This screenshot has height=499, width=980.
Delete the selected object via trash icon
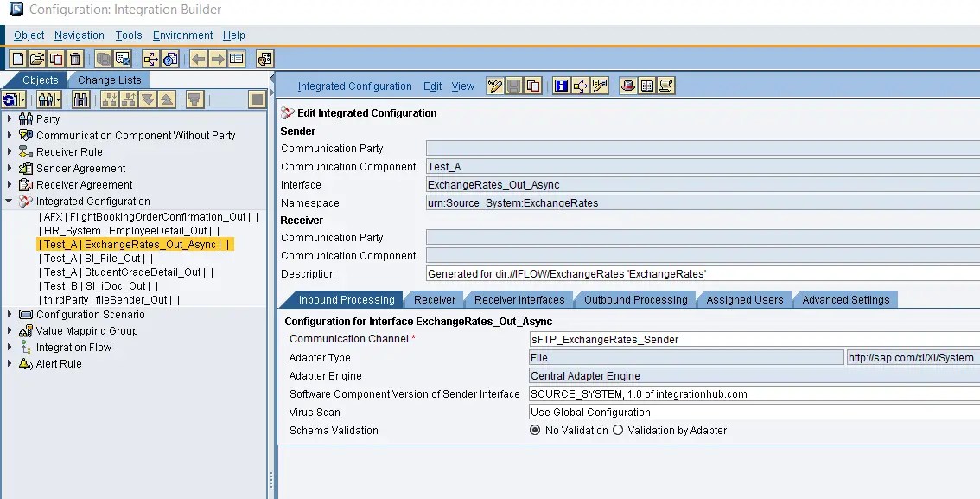pos(73,58)
